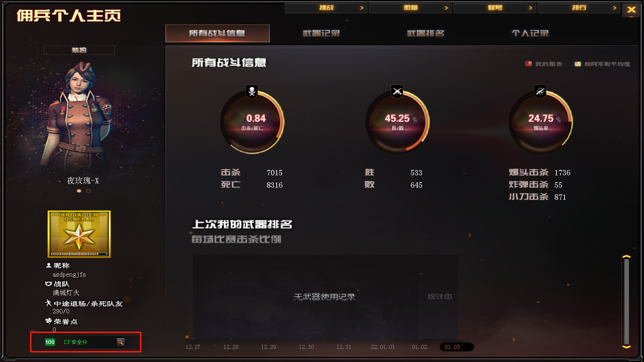The height and width of the screenshot is (362, 644).
Task: Select the first character page dot
Action: click(x=79, y=191)
